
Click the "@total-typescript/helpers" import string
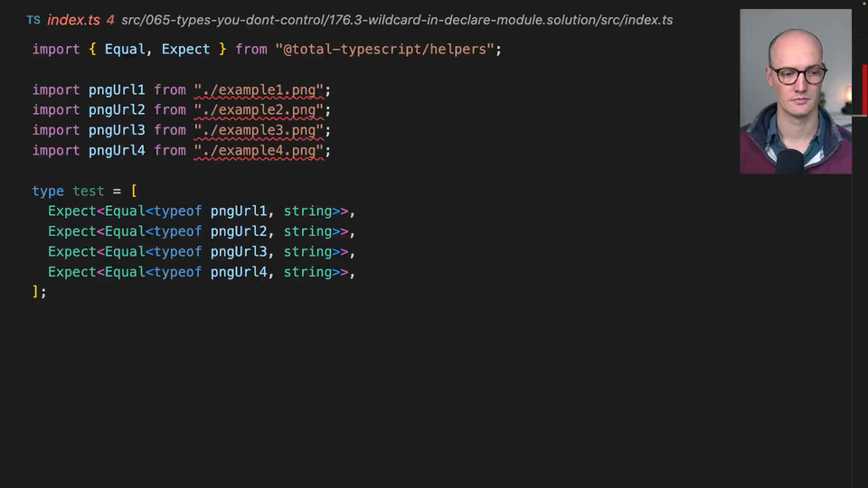click(x=385, y=49)
